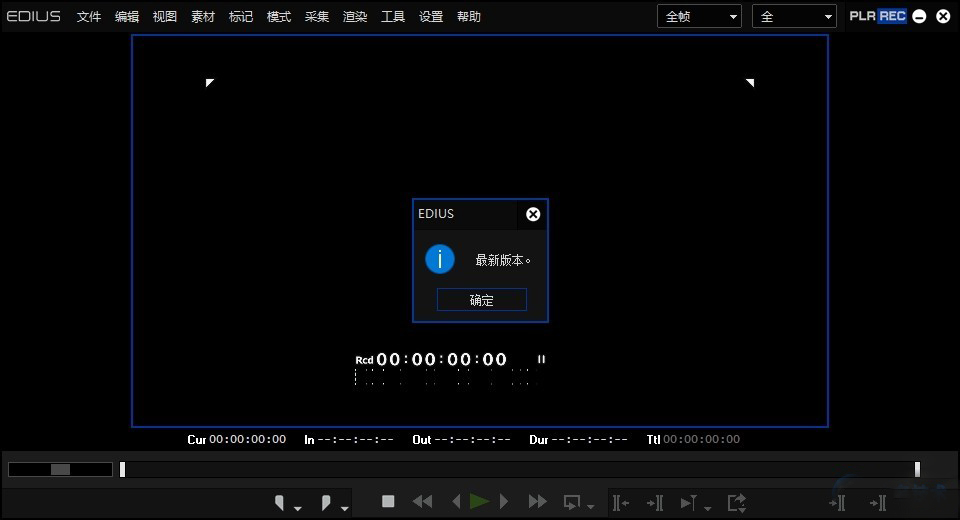The height and width of the screenshot is (520, 960).
Task: Stop playback with the square stop button
Action: coord(388,502)
